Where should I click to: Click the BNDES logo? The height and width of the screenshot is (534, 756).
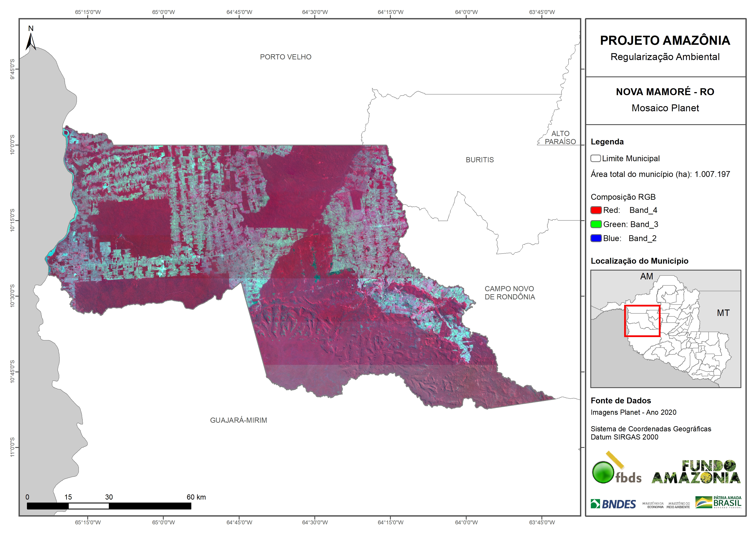[x=613, y=504]
